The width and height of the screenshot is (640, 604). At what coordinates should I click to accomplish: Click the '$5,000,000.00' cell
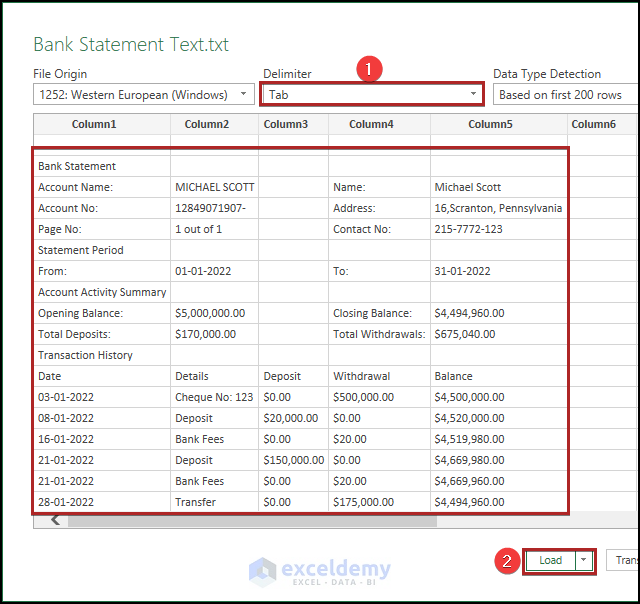click(x=214, y=313)
